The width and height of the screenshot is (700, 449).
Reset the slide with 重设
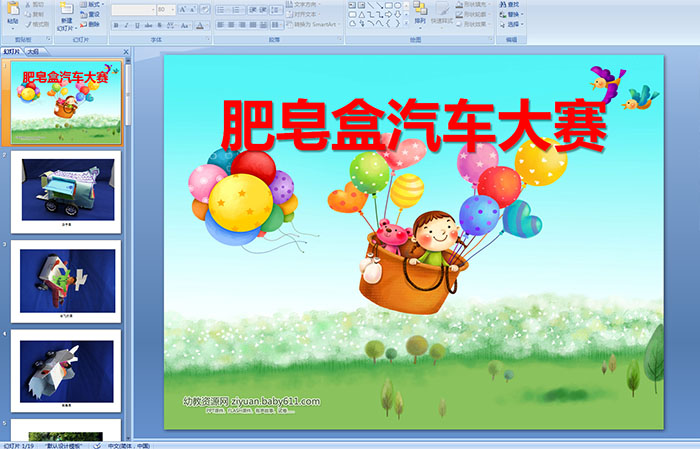(89, 14)
